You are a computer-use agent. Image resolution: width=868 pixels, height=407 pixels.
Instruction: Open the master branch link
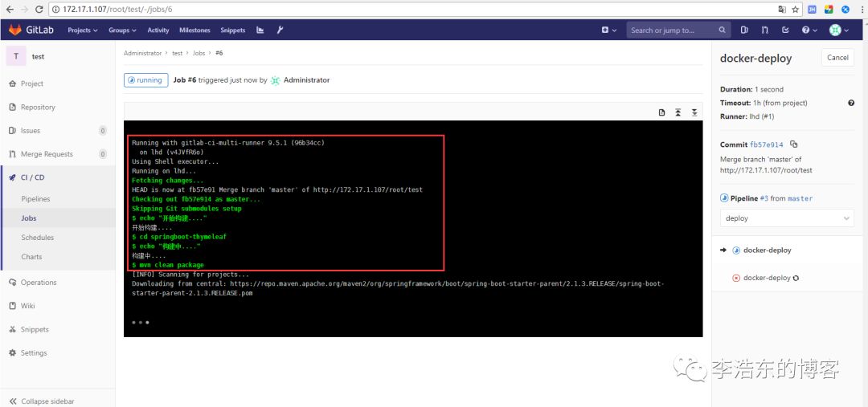[x=800, y=198]
